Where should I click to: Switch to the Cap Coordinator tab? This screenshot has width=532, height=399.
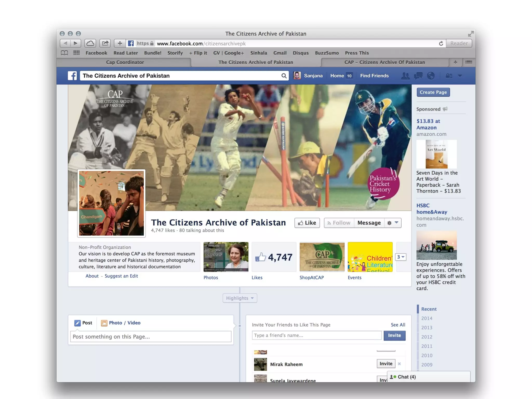[125, 62]
